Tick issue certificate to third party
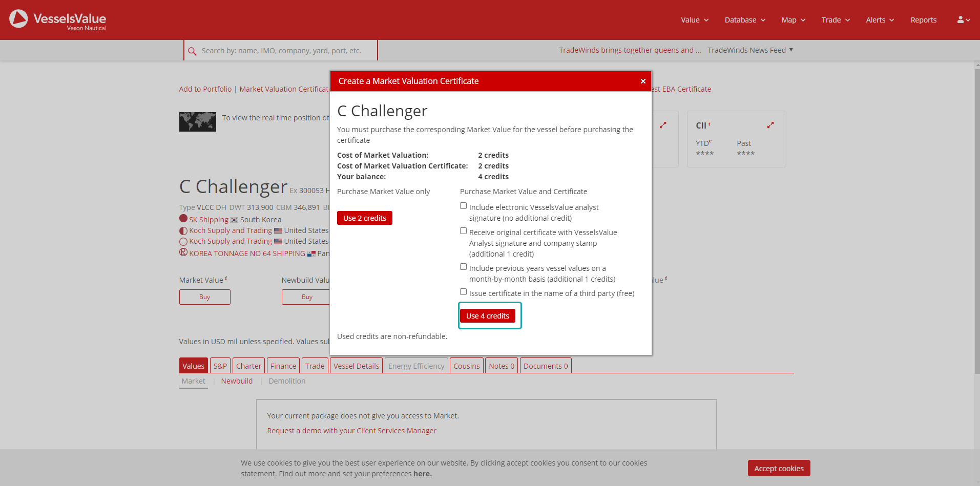Image resolution: width=980 pixels, height=486 pixels. tap(463, 292)
